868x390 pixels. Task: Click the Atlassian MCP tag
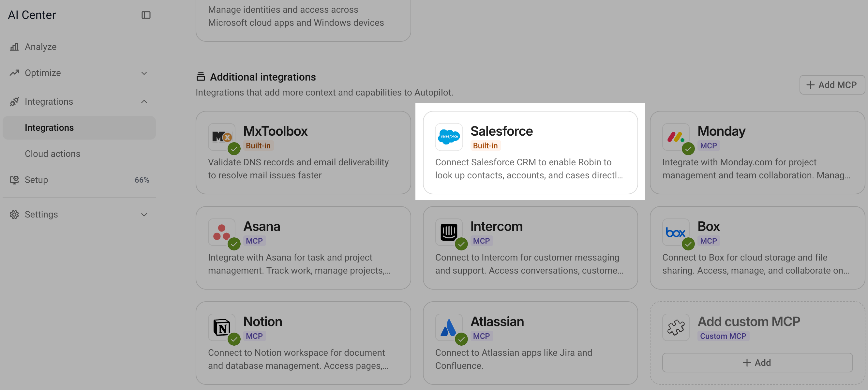[x=481, y=336]
